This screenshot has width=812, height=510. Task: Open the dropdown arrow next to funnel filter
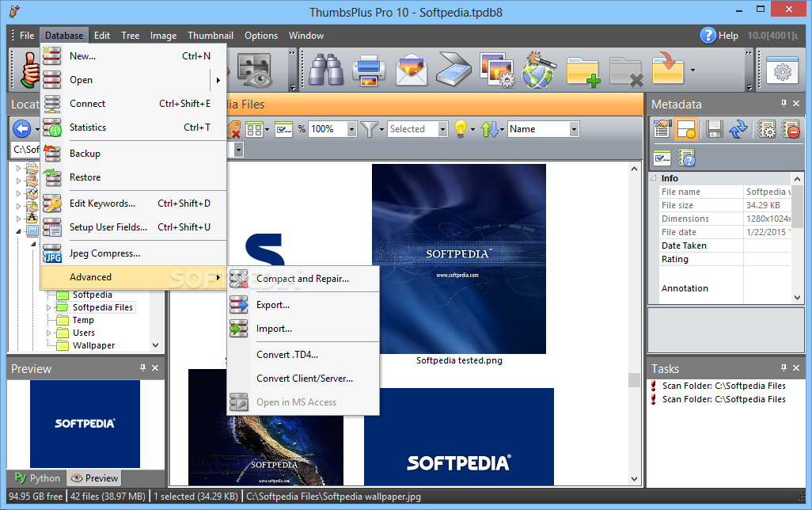pos(381,129)
